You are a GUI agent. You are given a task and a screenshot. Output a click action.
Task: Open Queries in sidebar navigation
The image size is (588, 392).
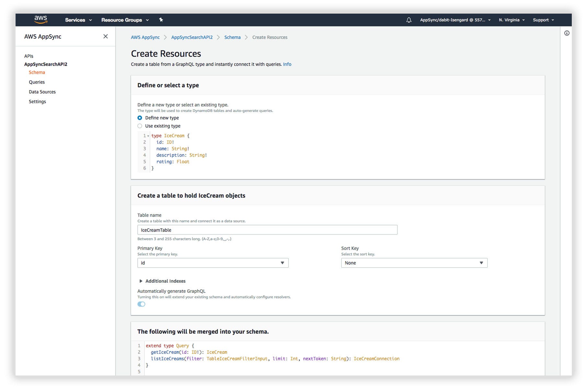[x=37, y=82]
